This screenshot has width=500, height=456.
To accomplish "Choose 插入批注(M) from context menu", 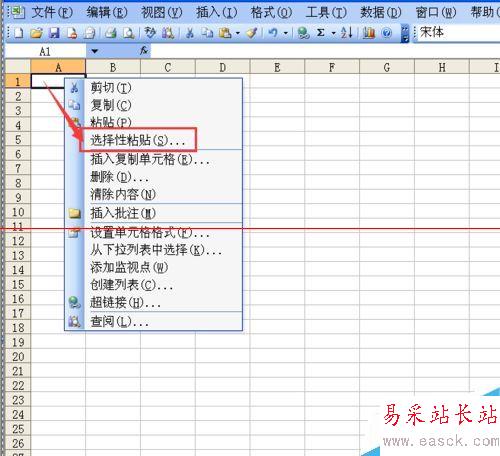I will pos(153,213).
